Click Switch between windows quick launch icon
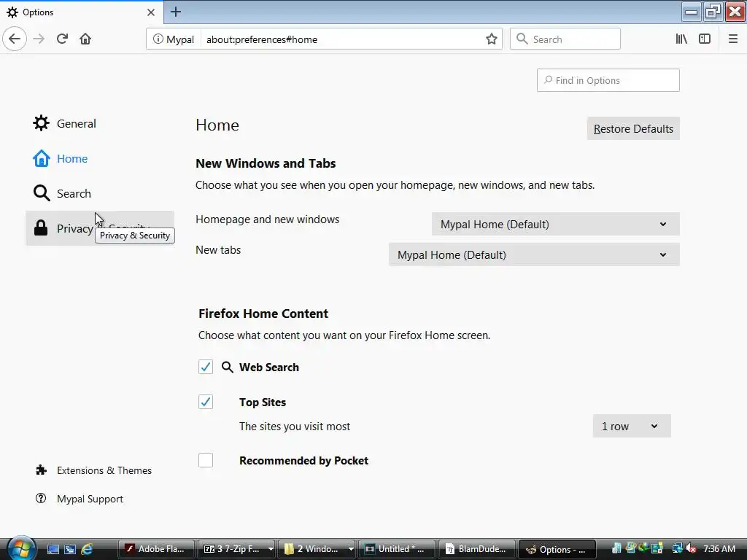747x560 pixels. (x=70, y=549)
